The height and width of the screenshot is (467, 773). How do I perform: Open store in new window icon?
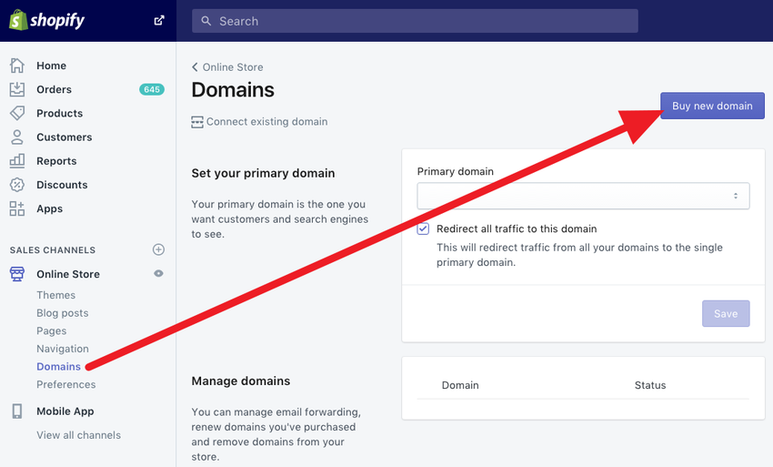158,20
